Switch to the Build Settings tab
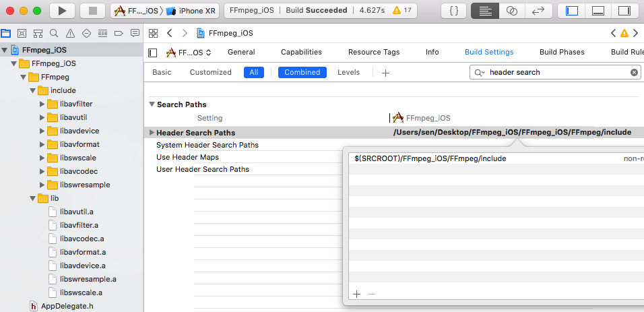 point(489,52)
